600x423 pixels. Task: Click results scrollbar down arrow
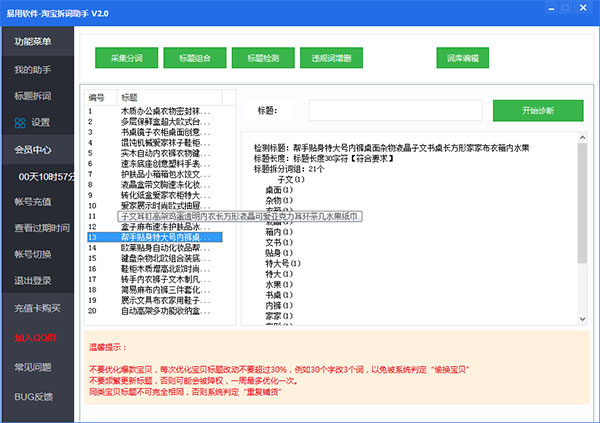point(582,319)
